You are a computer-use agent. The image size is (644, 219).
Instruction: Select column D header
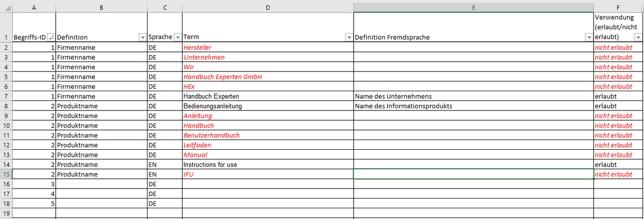pos(268,6)
